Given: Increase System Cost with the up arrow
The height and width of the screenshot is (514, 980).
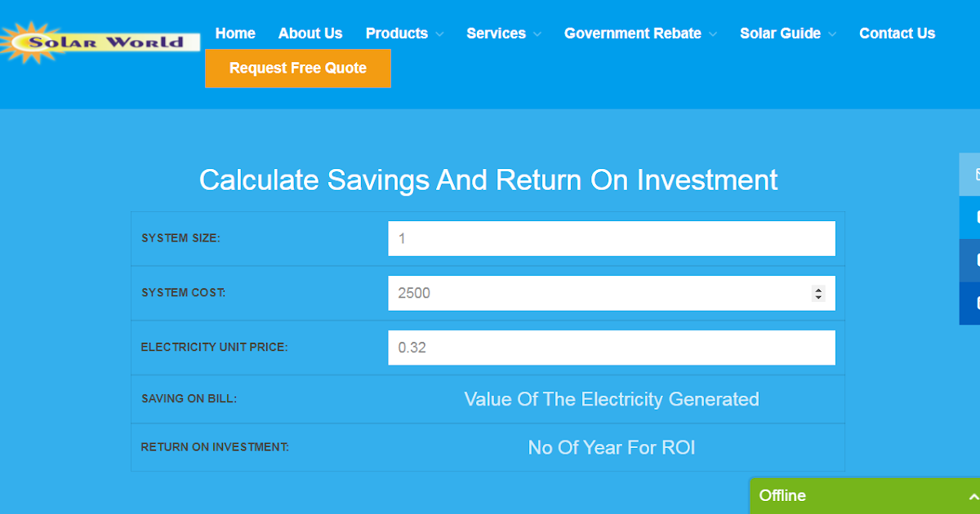Looking at the screenshot, I should 818,289.
